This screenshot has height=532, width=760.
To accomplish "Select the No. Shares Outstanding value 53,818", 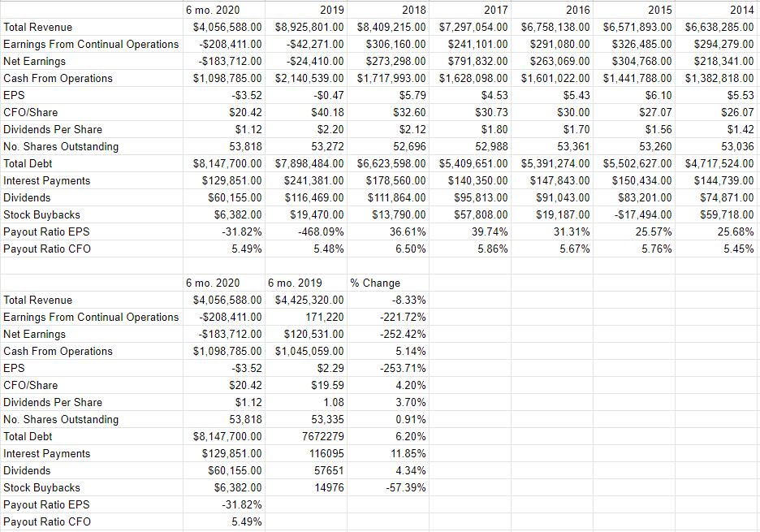I will 244,419.
